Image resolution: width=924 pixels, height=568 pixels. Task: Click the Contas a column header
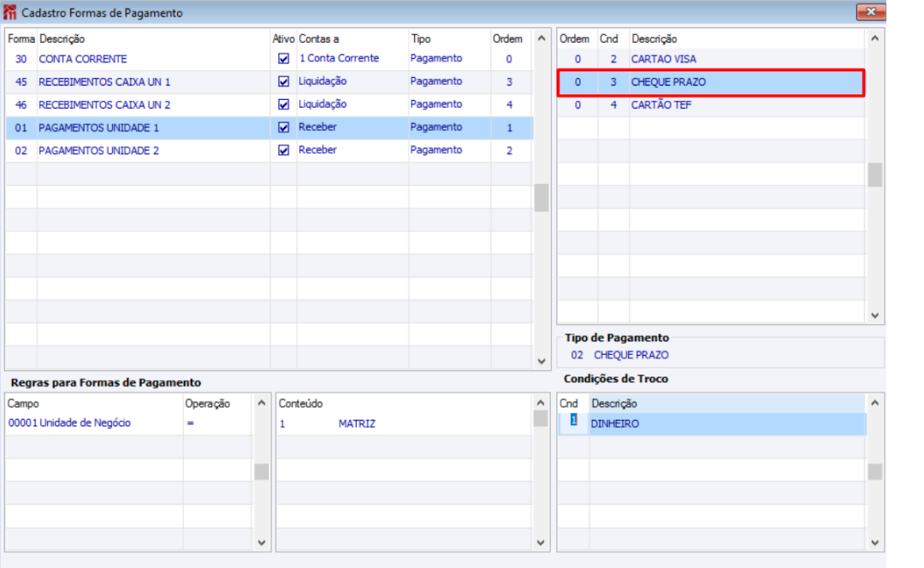[318, 38]
